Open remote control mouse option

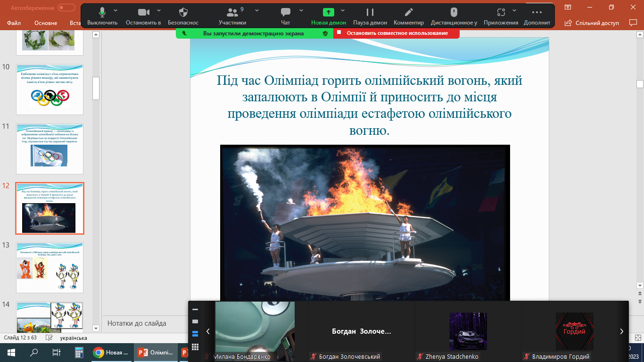point(454,15)
